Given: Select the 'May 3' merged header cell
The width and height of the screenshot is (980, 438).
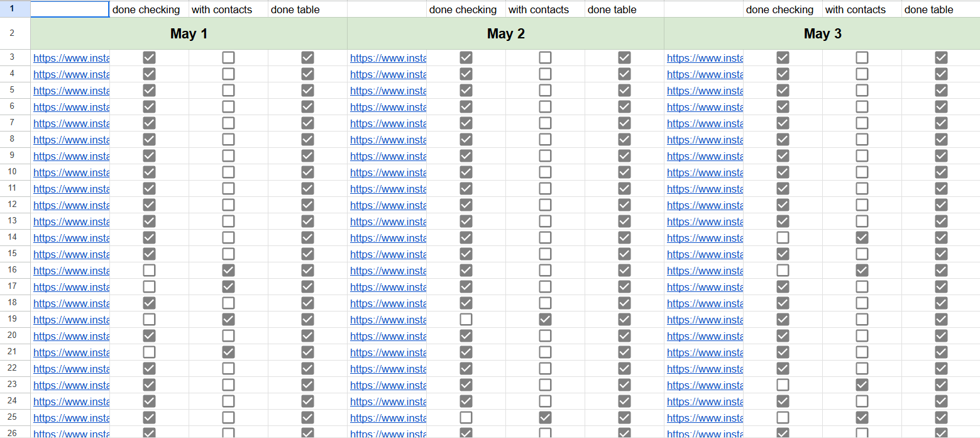Looking at the screenshot, I should pyautogui.click(x=822, y=34).
